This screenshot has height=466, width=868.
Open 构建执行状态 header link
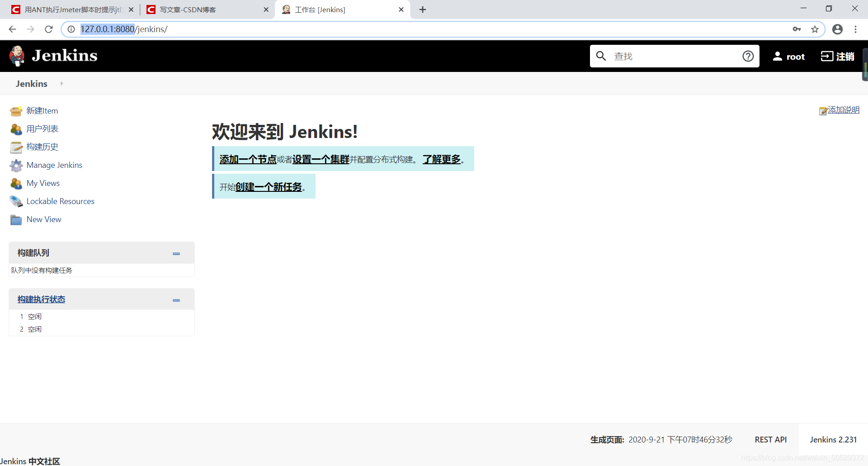click(41, 300)
